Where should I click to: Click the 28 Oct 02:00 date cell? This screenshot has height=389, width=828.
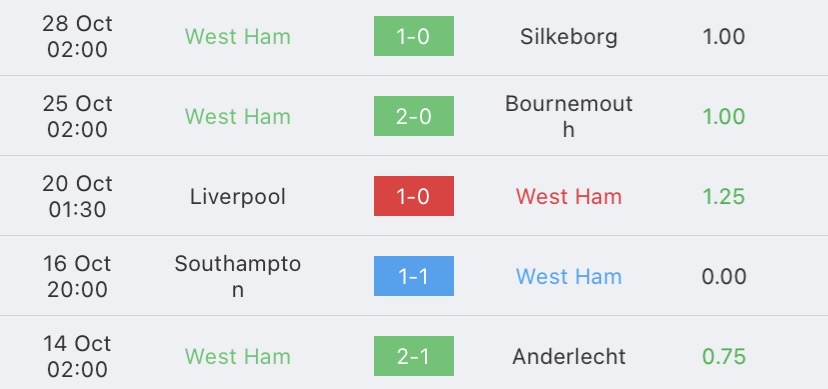pyautogui.click(x=78, y=36)
